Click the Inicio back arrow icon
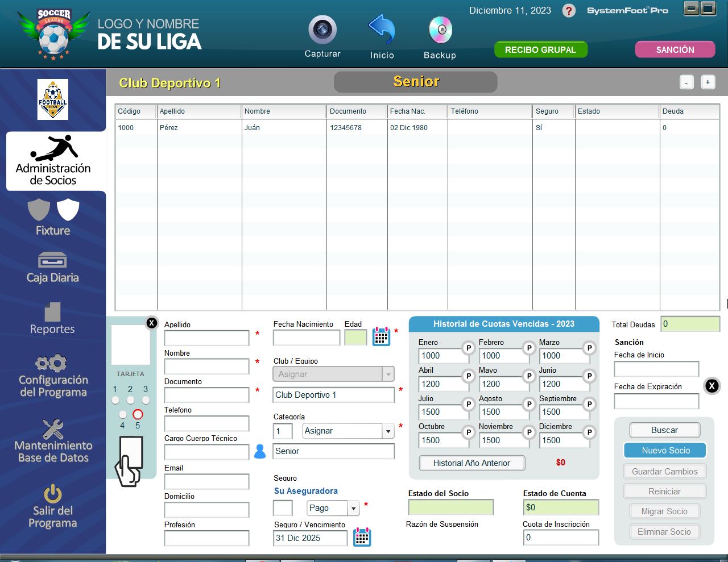 pyautogui.click(x=382, y=30)
